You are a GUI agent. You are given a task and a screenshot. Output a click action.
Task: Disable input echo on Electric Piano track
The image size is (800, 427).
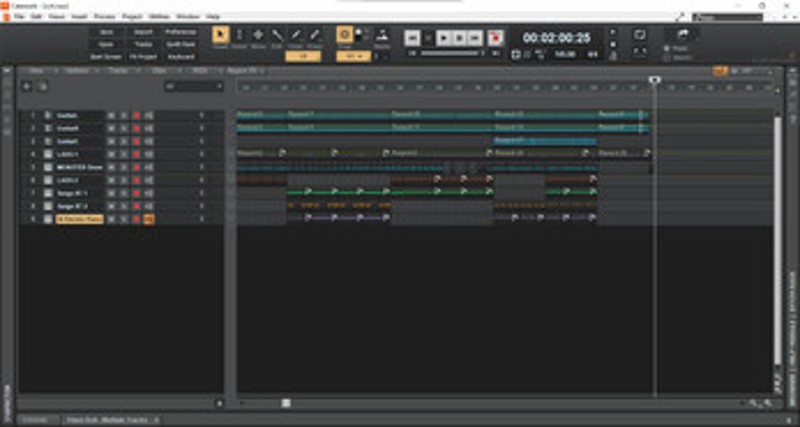click(x=149, y=219)
